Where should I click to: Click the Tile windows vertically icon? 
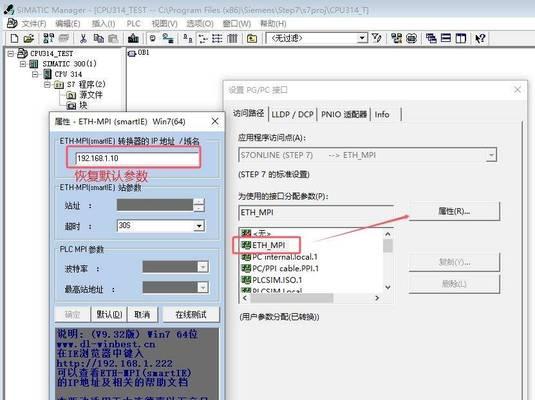(461, 38)
